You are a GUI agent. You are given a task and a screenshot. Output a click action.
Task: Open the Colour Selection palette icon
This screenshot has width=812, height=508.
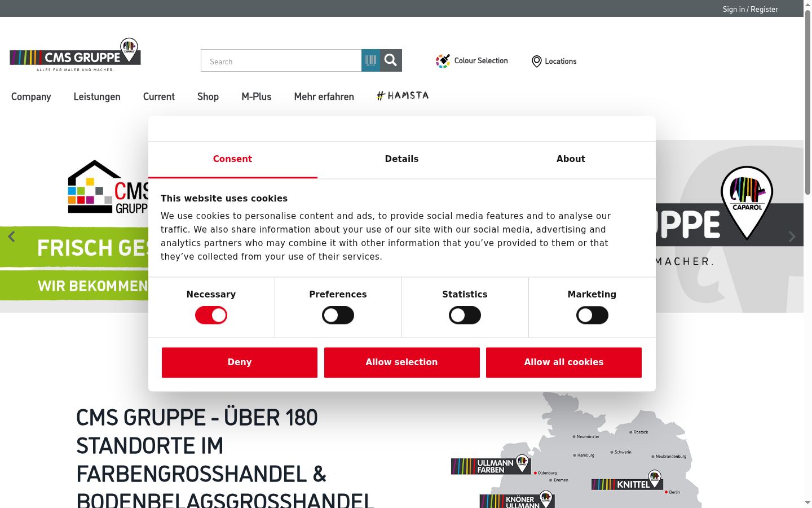click(443, 61)
